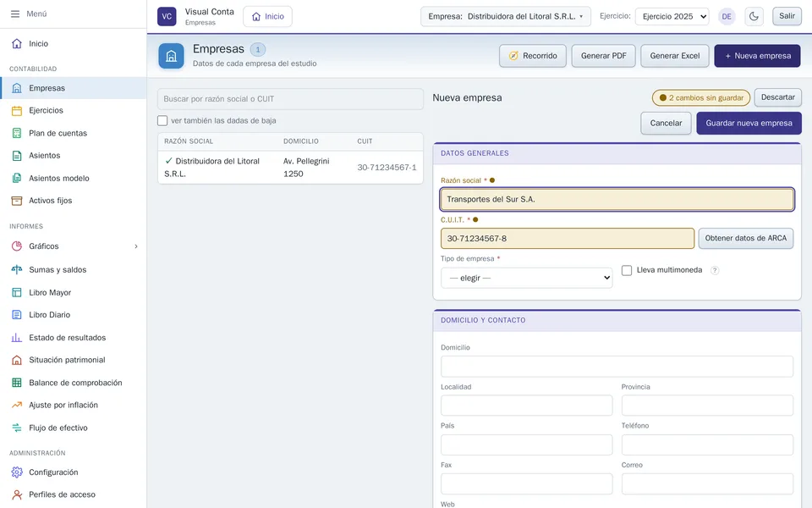Click the DE user avatar
The height and width of the screenshot is (508, 812).
coord(727,16)
